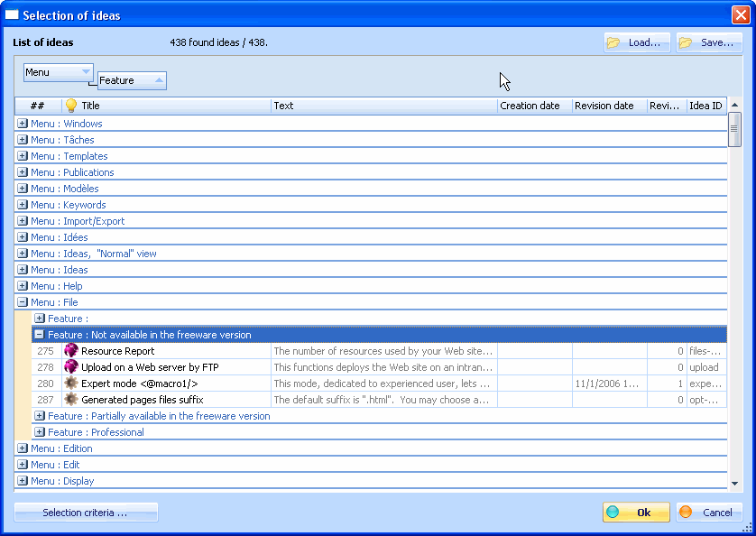The width and height of the screenshot is (756, 536).
Task: Sort by the Creation date column header
Action: [x=532, y=106]
